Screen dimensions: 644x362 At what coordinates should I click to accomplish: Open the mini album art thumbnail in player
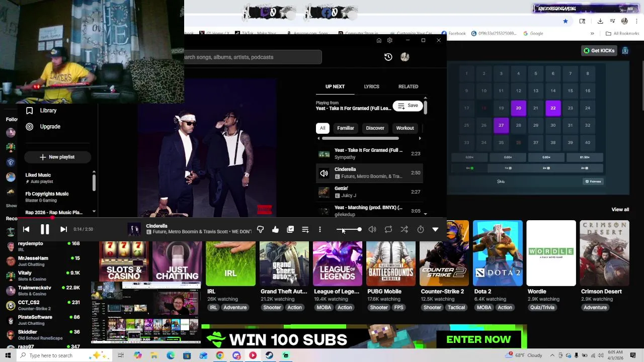134,229
